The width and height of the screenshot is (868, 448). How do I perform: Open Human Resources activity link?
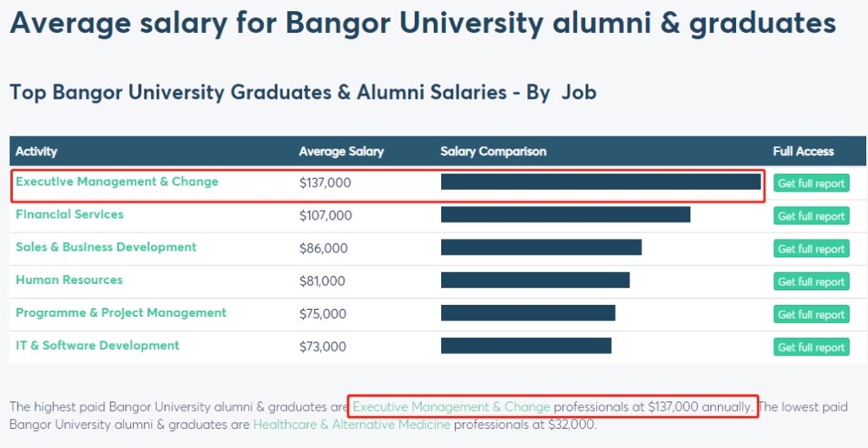click(x=69, y=280)
